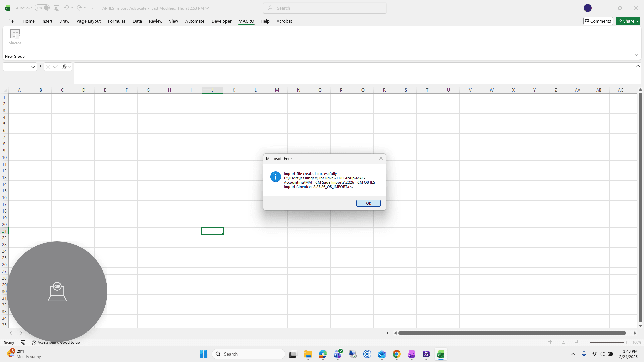Viewport: 644px width, 362px height.
Task: Show hidden icons in the system tray
Action: pyautogui.click(x=573, y=354)
